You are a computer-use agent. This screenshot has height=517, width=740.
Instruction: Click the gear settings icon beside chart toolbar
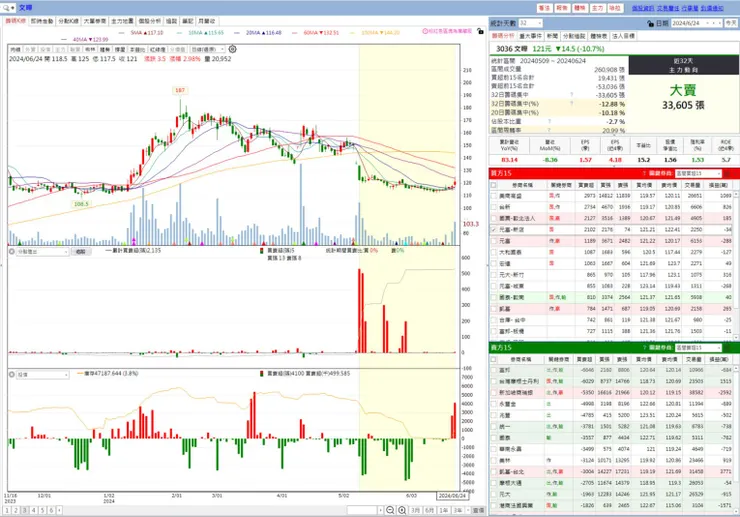coord(233,49)
